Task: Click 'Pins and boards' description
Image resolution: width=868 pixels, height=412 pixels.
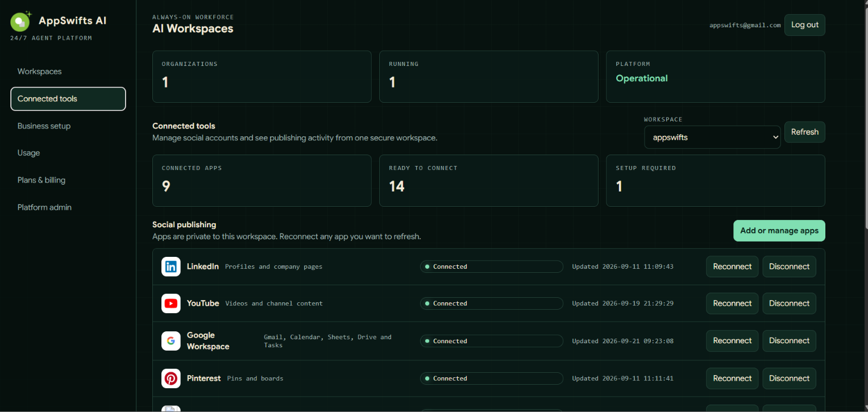Action: click(255, 378)
